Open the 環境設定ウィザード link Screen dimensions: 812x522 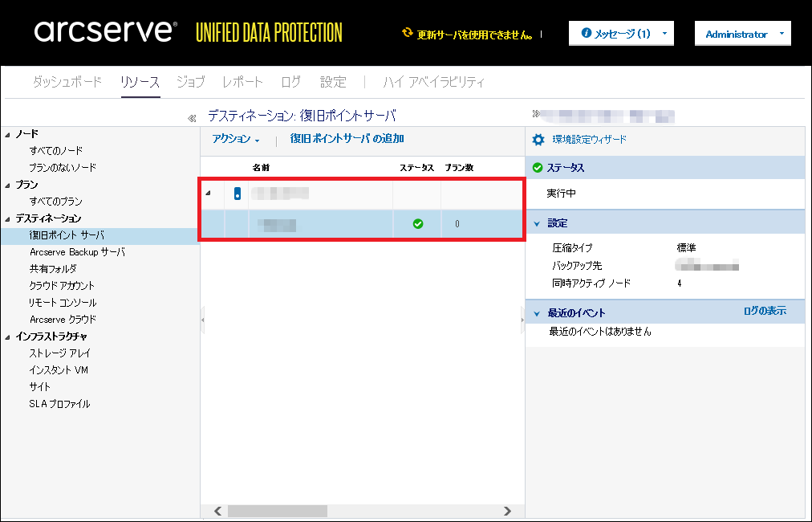[589, 140]
